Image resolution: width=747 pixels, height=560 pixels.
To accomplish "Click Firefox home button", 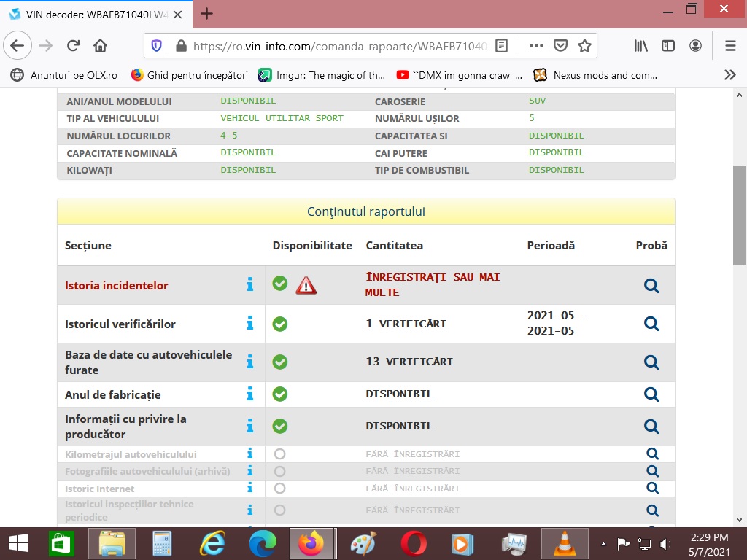I will point(101,46).
